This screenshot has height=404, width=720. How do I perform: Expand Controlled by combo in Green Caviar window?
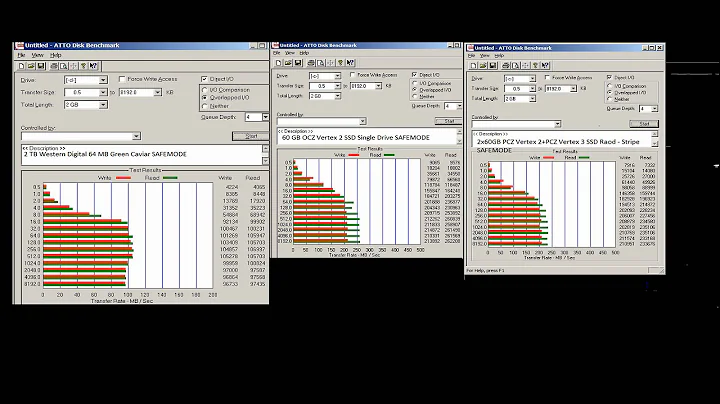click(136, 136)
